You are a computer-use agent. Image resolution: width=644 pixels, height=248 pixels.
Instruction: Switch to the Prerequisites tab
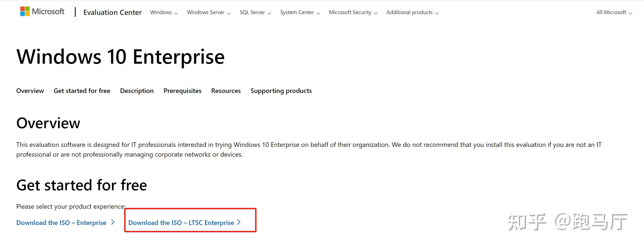tap(182, 91)
